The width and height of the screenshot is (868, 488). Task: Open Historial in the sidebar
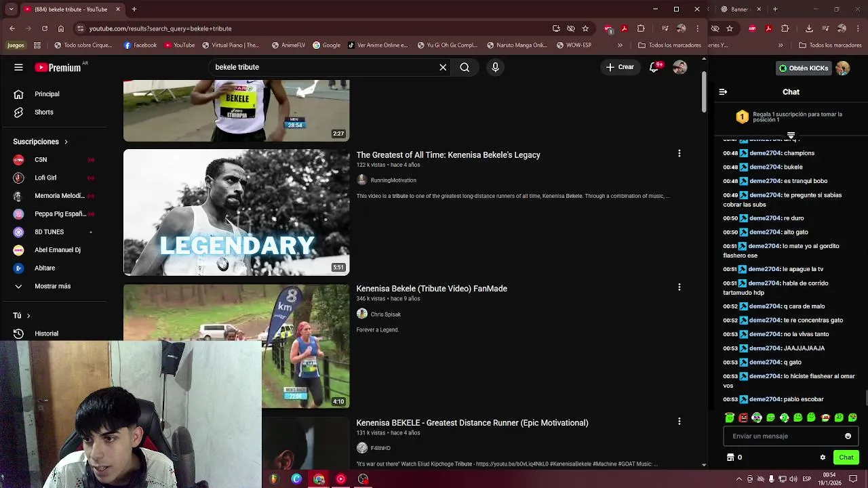click(x=46, y=333)
